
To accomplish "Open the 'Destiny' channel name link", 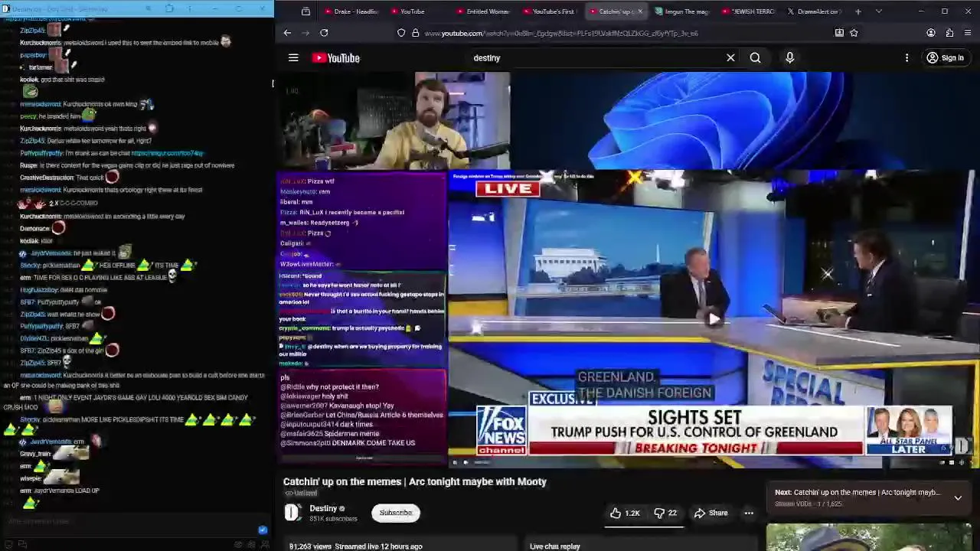I will click(x=323, y=508).
